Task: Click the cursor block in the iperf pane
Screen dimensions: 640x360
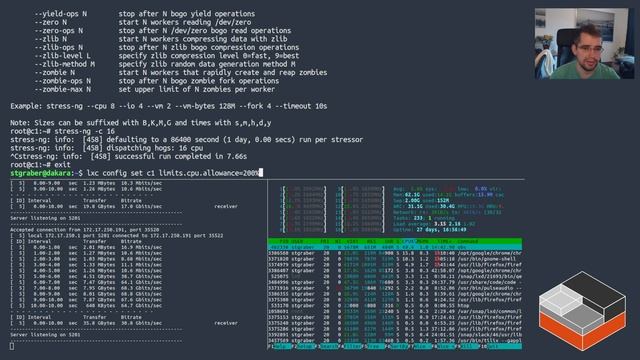Action: coord(12,346)
